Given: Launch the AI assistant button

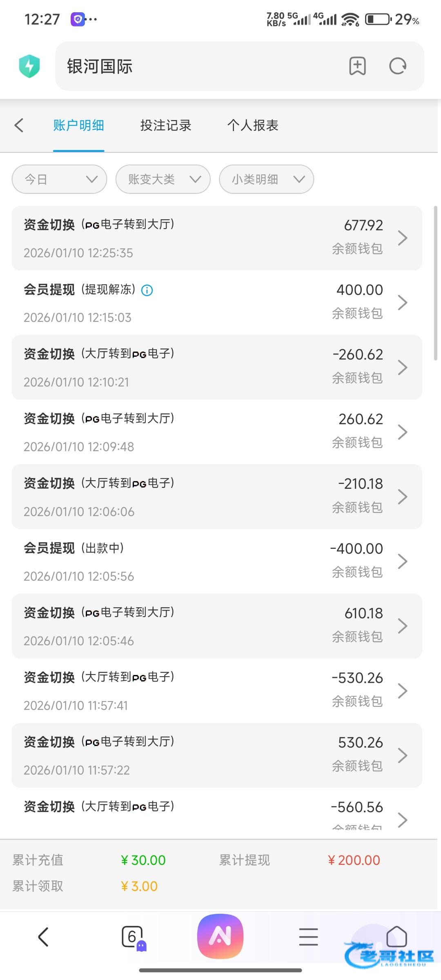Looking at the screenshot, I should coord(220,936).
